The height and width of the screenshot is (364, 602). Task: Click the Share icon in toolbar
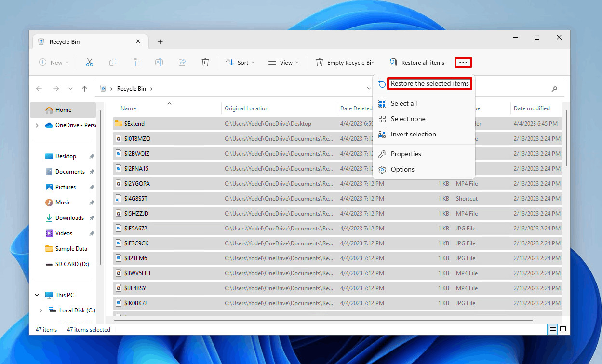point(182,62)
